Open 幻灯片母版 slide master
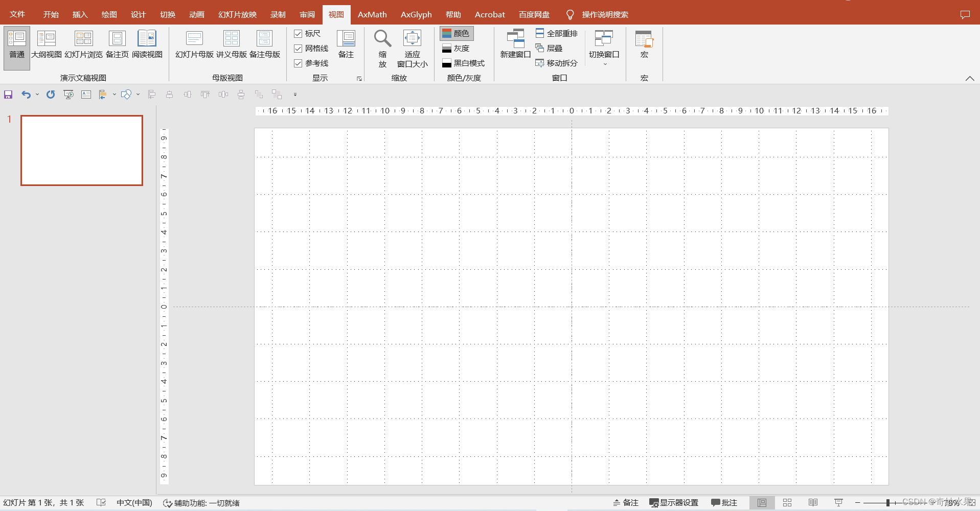The width and height of the screenshot is (980, 511). pyautogui.click(x=195, y=45)
